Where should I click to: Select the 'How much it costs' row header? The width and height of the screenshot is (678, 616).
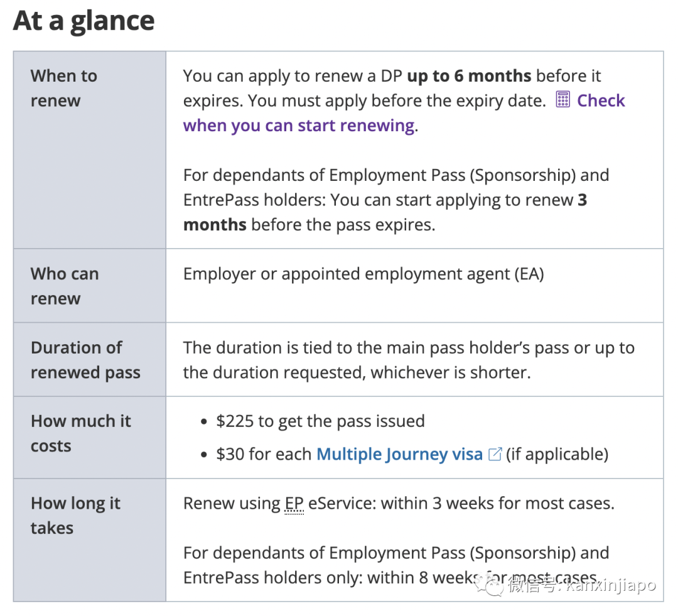pyautogui.click(x=90, y=437)
